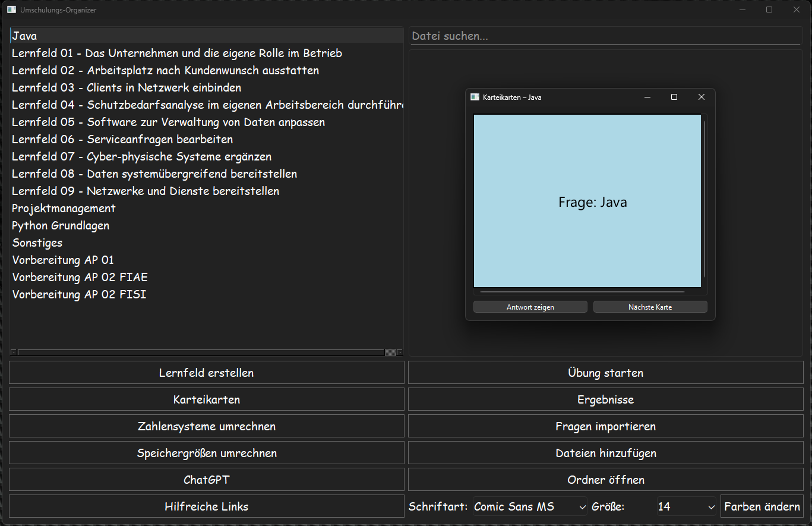Select Lernfeld 03 - Clients in Netzwerk einbinden
The image size is (812, 526).
tap(207, 87)
